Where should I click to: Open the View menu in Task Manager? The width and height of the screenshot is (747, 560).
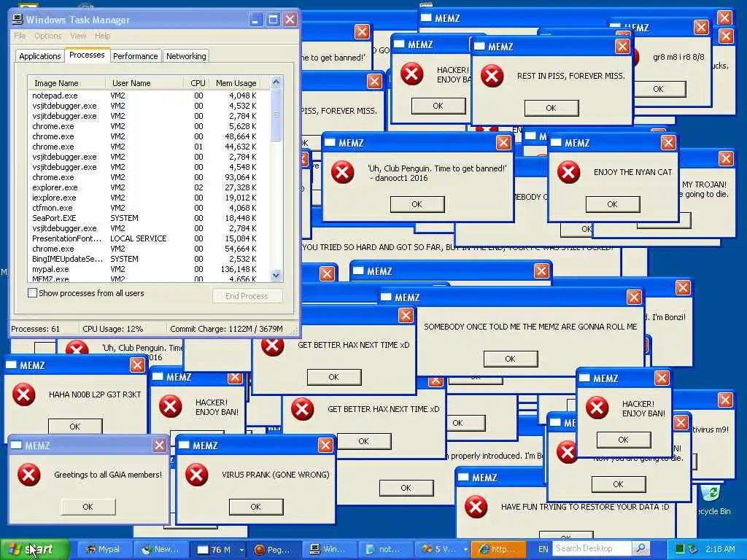tap(78, 36)
